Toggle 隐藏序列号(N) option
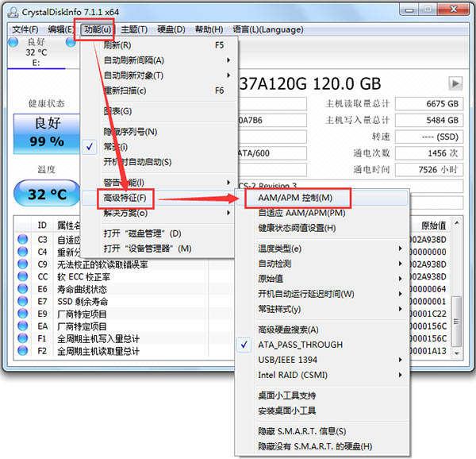Image resolution: width=476 pixels, height=459 pixels. click(159, 132)
